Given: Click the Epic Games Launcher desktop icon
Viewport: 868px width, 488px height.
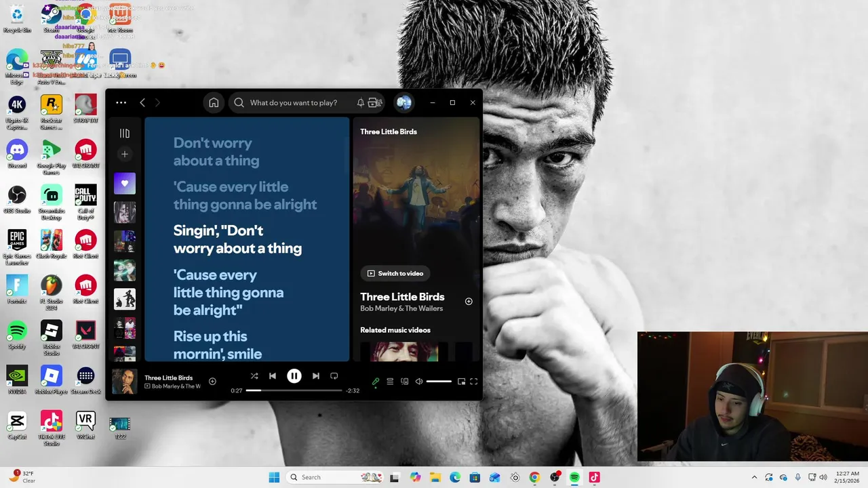Looking at the screenshot, I should 17,247.
